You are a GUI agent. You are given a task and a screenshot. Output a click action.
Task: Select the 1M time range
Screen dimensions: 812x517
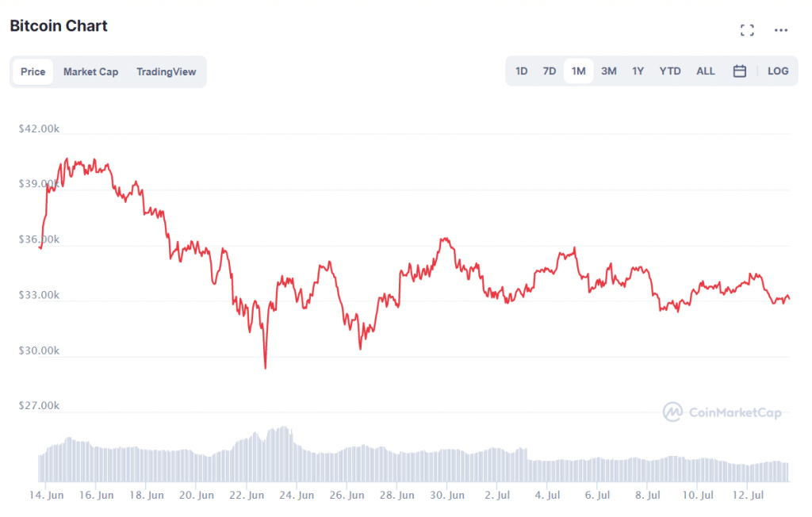coord(579,71)
